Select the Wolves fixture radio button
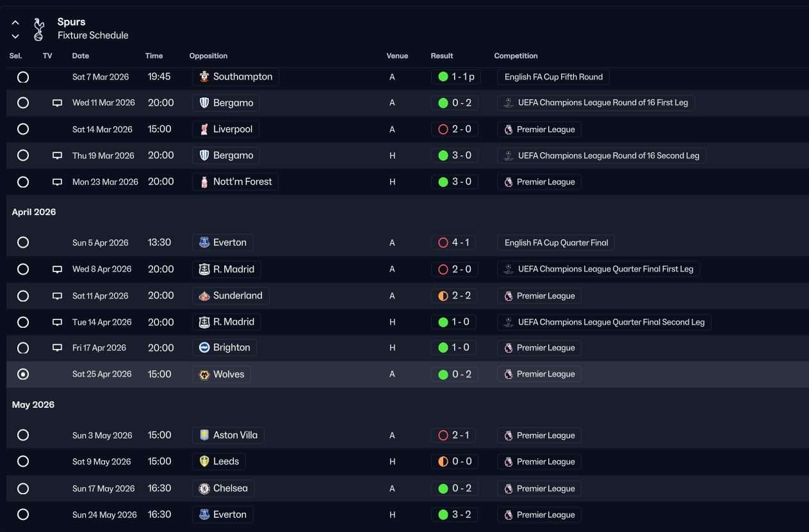This screenshot has width=809, height=532. point(23,375)
